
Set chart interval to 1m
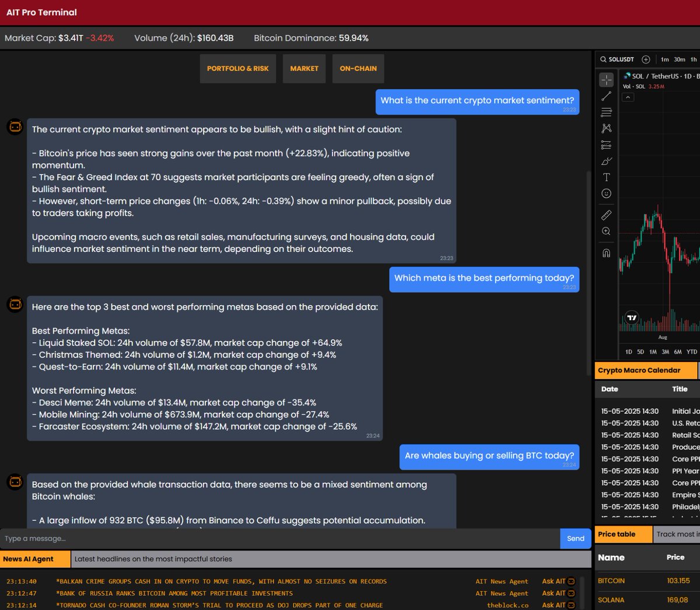[665, 59]
